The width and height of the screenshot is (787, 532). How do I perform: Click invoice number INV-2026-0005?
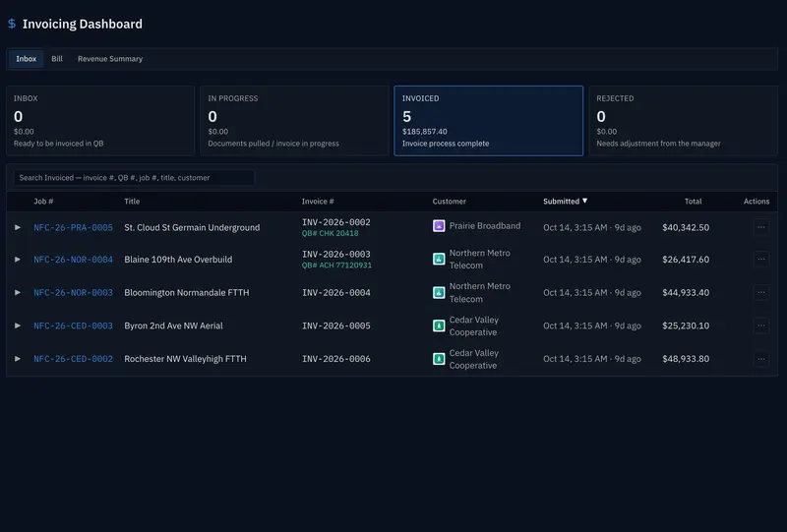point(336,325)
